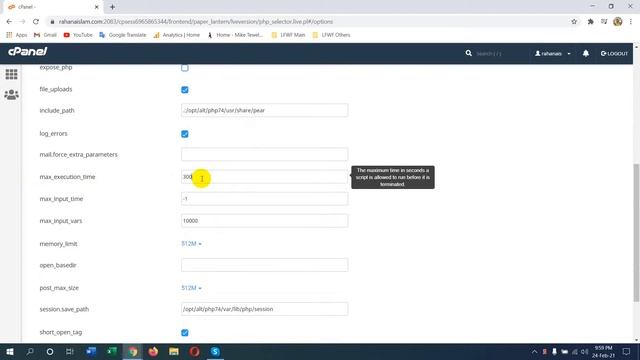Open a new browser tab

click(112, 7)
